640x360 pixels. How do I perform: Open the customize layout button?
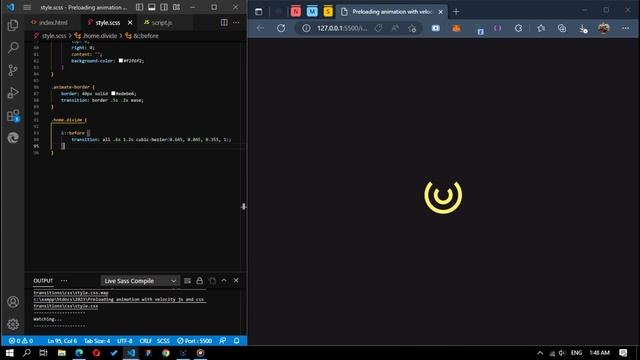coord(176,7)
